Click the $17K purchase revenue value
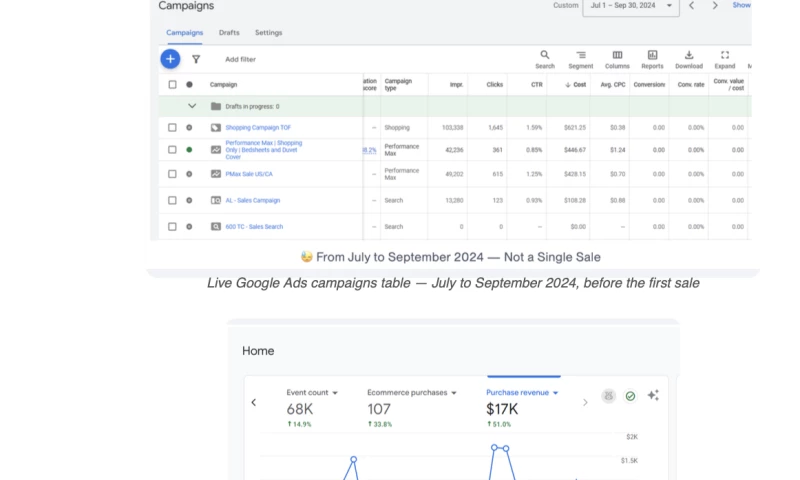The image size is (800, 480). coord(502,409)
